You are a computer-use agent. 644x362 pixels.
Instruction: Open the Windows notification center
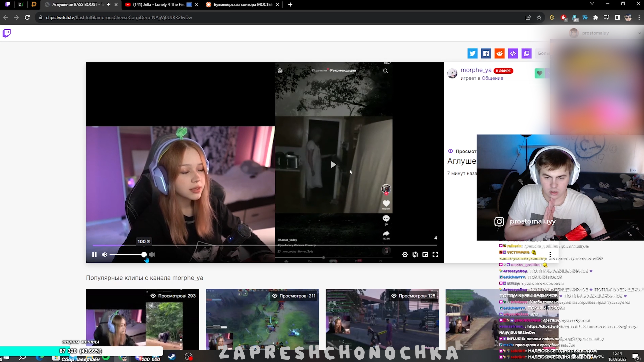click(635, 356)
